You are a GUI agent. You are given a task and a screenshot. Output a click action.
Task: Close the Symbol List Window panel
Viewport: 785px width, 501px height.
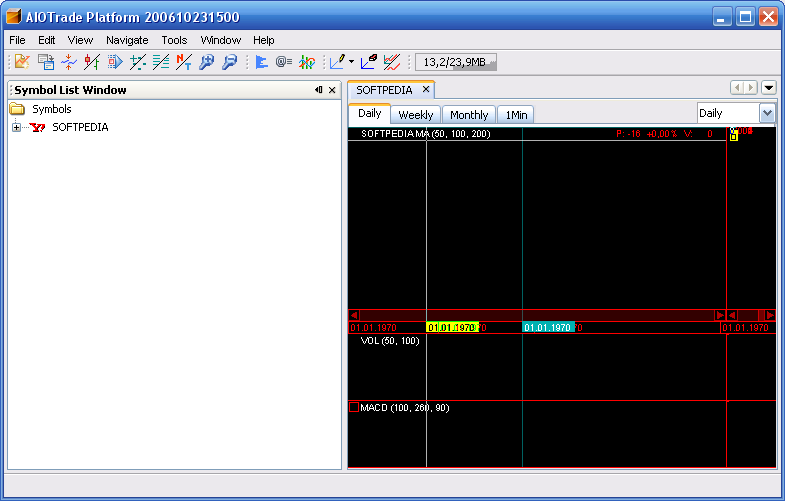[332, 90]
